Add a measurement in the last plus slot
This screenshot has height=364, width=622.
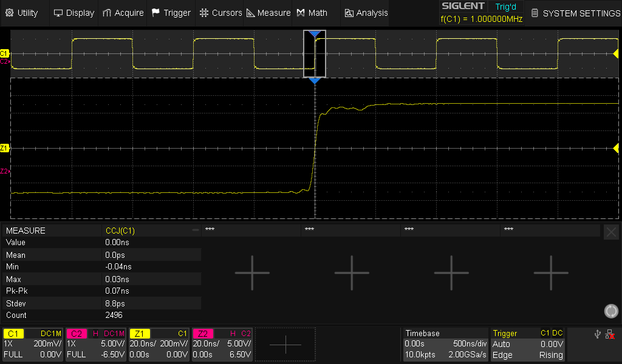pyautogui.click(x=551, y=272)
